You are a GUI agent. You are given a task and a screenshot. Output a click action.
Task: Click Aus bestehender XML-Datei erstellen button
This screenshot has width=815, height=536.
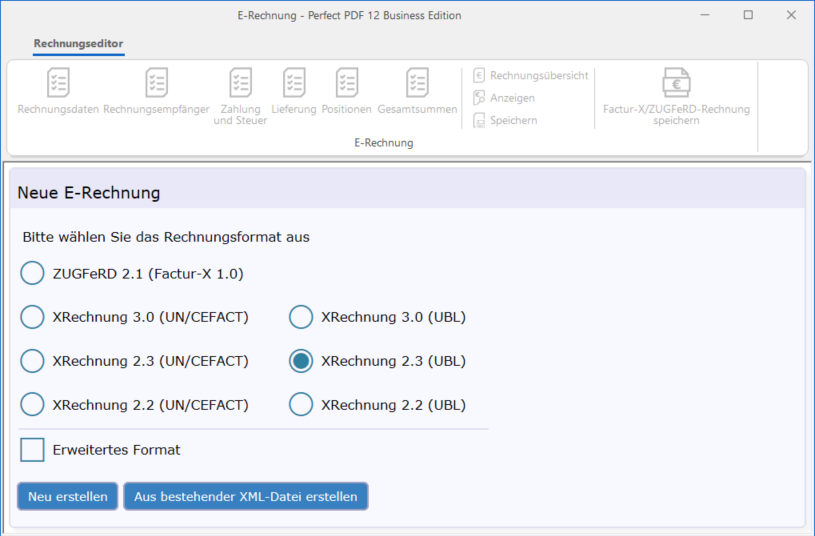tap(246, 497)
